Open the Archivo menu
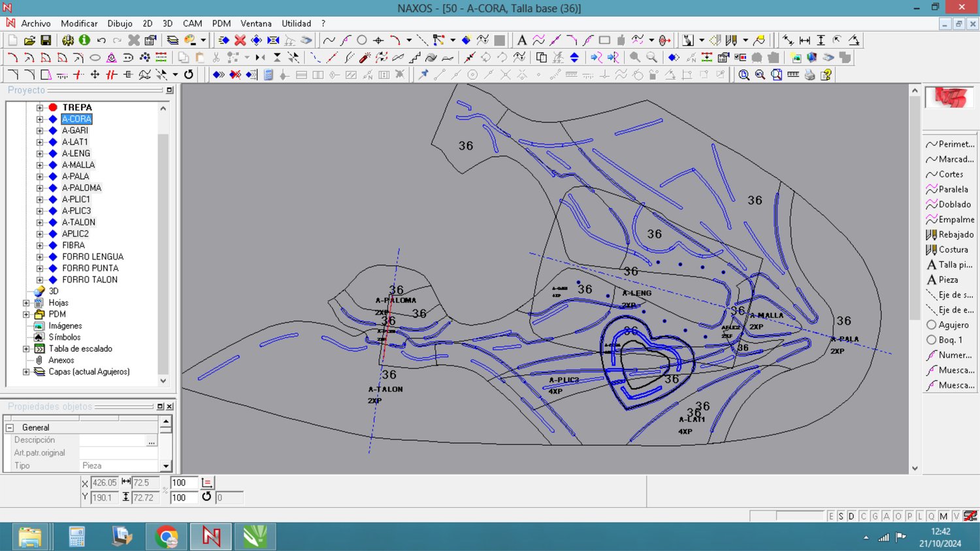Viewport: 980px width, 551px height. pos(36,24)
